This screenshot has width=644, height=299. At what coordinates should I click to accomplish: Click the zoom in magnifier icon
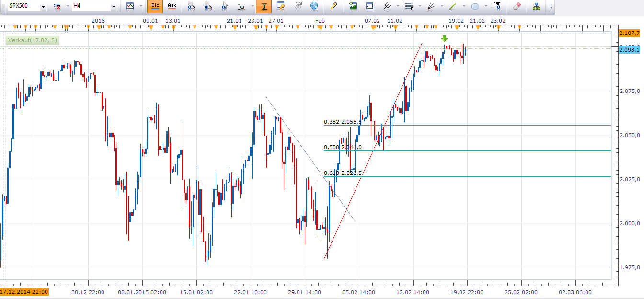(x=191, y=6)
